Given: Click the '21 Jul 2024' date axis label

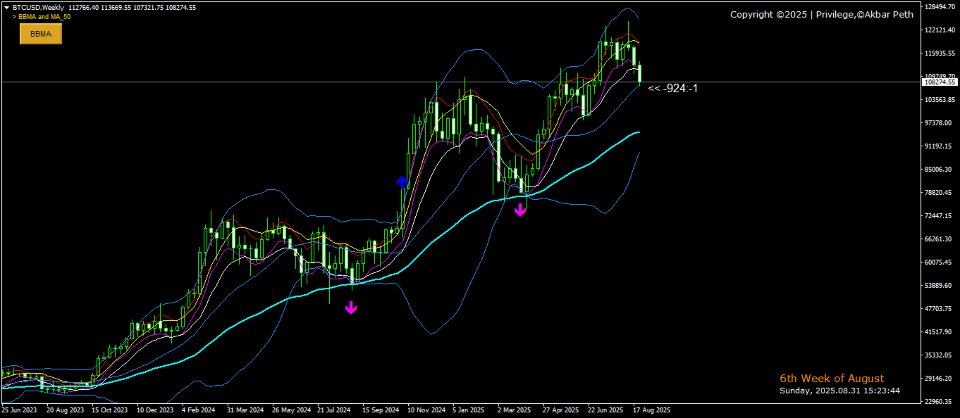Looking at the screenshot, I should click(334, 409).
